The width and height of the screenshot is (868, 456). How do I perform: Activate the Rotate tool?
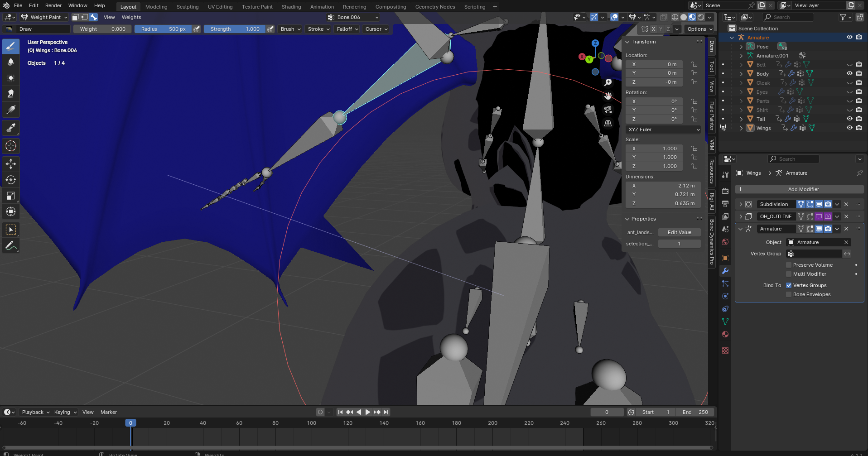11,180
